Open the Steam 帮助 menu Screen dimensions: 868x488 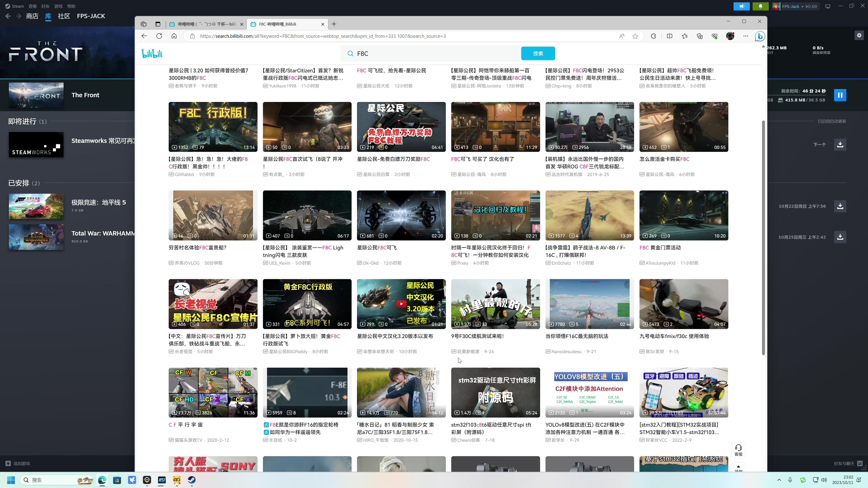[71, 6]
